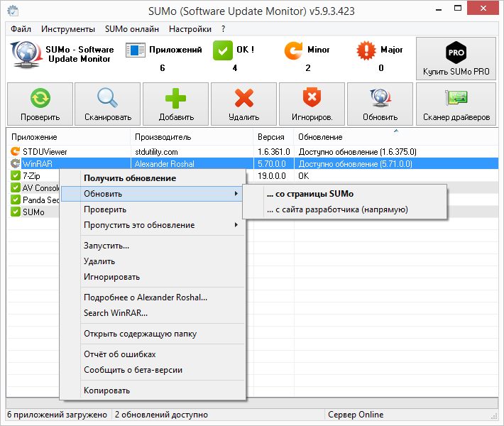This screenshot has height=426, width=504.
Task: Select the 7-Zip row name
Action: pos(31,176)
